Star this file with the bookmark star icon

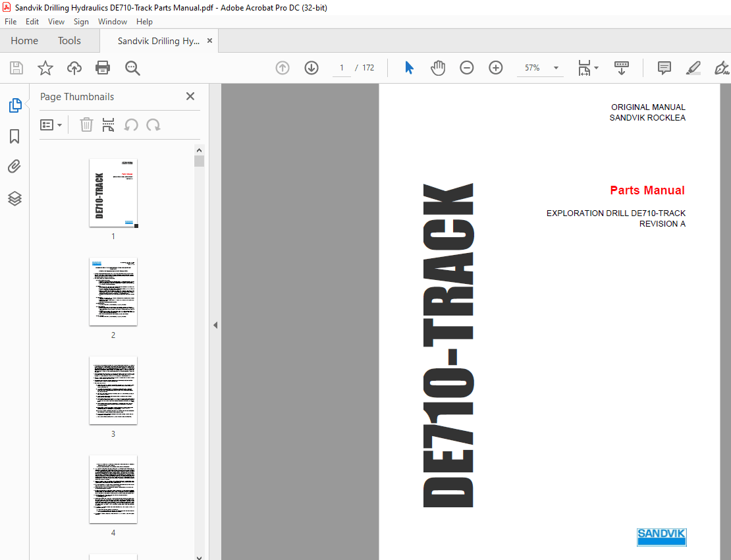[x=45, y=68]
